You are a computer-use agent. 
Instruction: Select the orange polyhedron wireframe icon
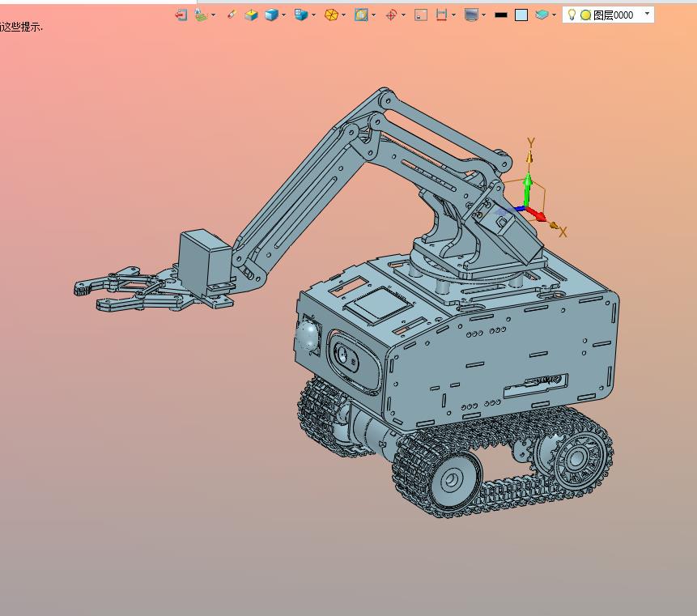(331, 15)
